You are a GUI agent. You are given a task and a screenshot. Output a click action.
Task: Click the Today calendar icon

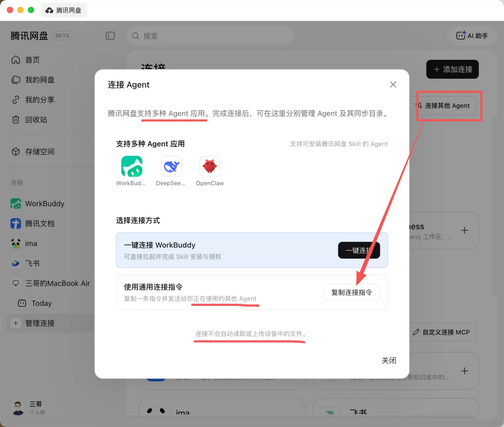(22, 303)
